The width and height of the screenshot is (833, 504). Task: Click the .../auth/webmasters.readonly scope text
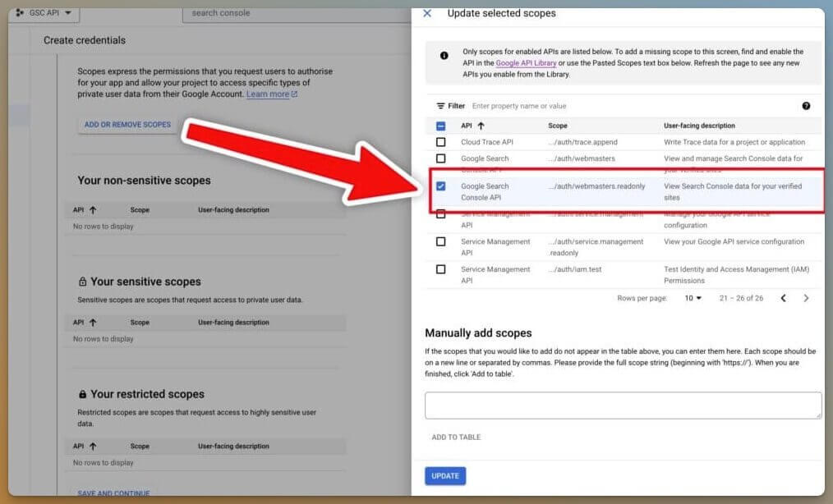(x=596, y=186)
